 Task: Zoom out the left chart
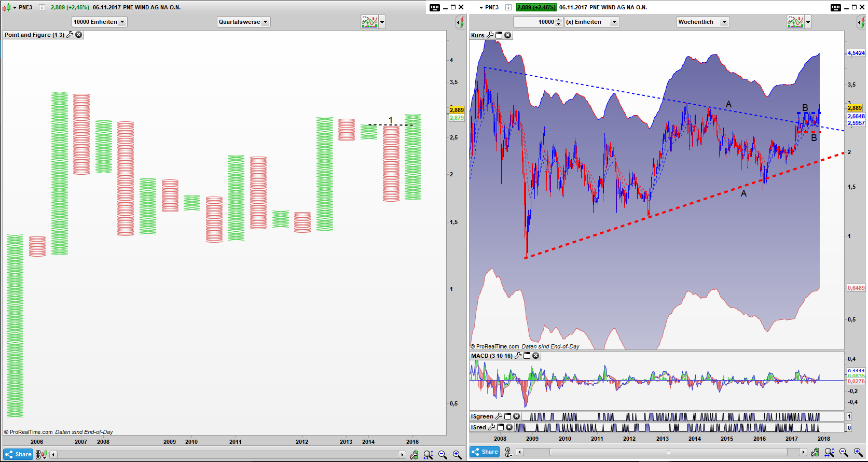pos(443,455)
